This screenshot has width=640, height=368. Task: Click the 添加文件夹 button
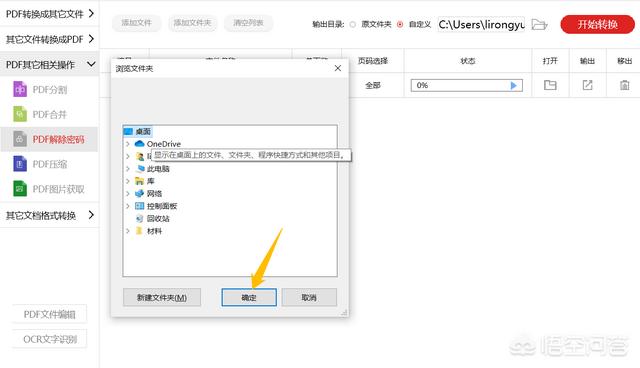[192, 23]
